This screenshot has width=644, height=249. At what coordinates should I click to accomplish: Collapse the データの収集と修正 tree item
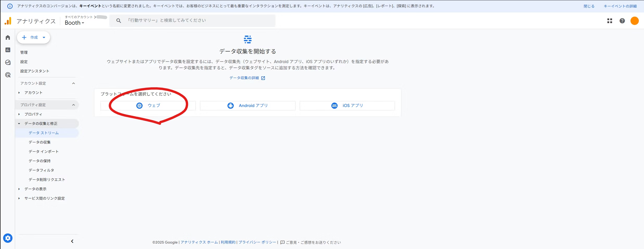pyautogui.click(x=19, y=124)
